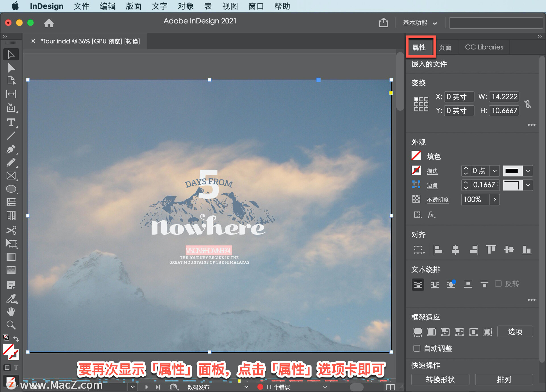Swap fill and stroke arrow icon
546x392 pixels.
16,339
